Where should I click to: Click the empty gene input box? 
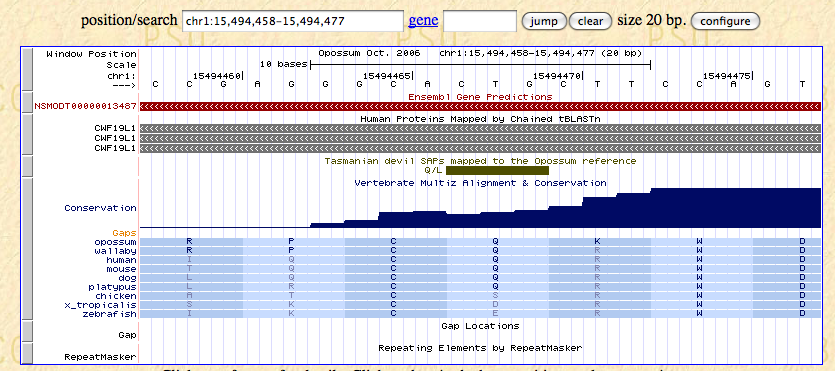point(480,21)
